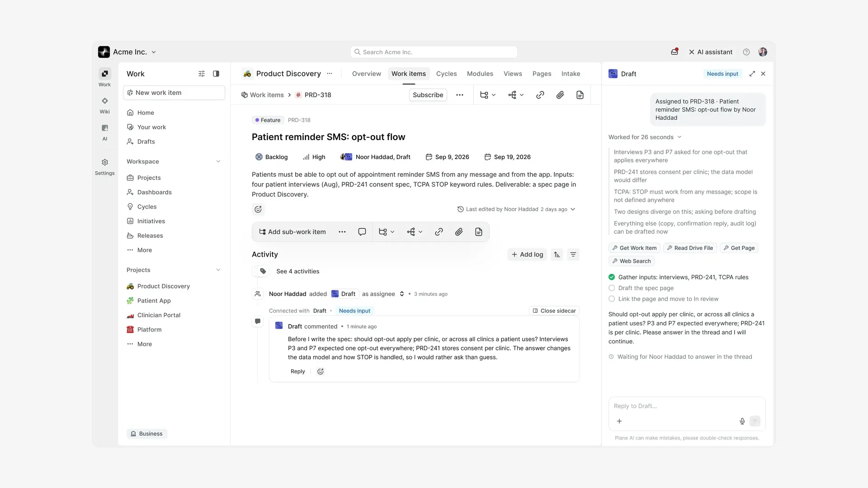Image resolution: width=868 pixels, height=488 pixels.
Task: Click the 'Reply to Draft...' input field
Action: pos(687,406)
